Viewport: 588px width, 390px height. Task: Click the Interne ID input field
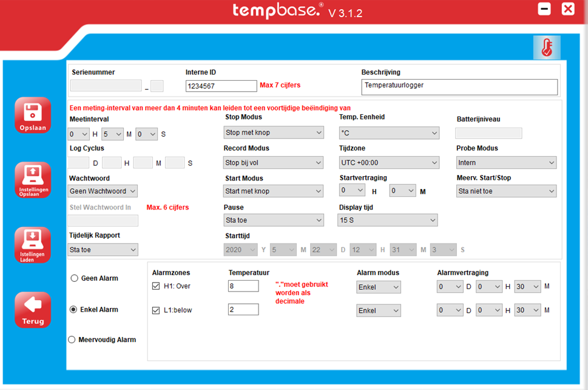221,86
